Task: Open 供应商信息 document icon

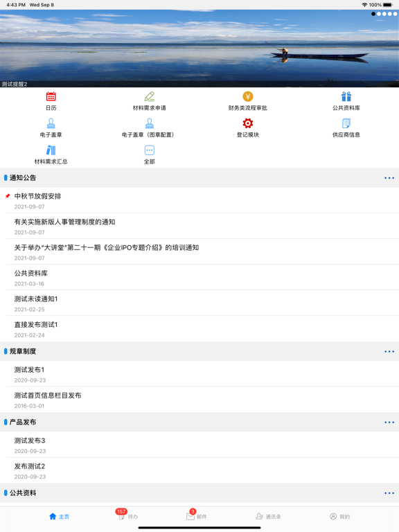Action: (346, 123)
